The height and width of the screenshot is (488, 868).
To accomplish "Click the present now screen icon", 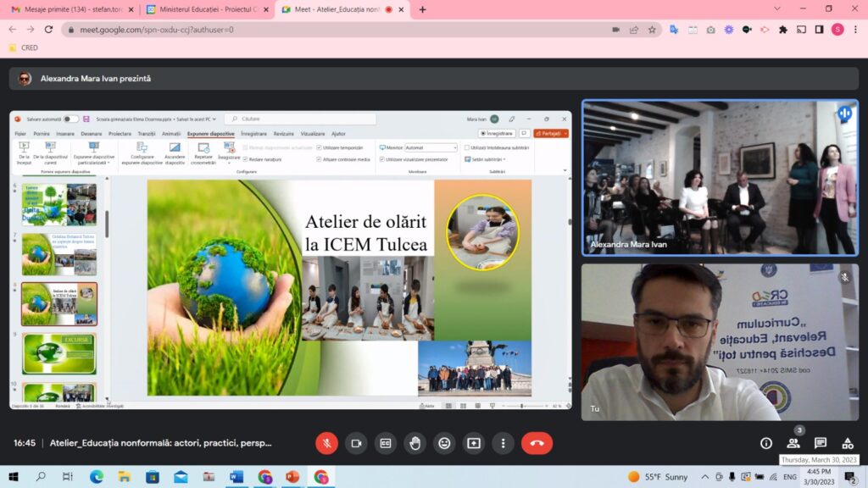I will point(473,443).
